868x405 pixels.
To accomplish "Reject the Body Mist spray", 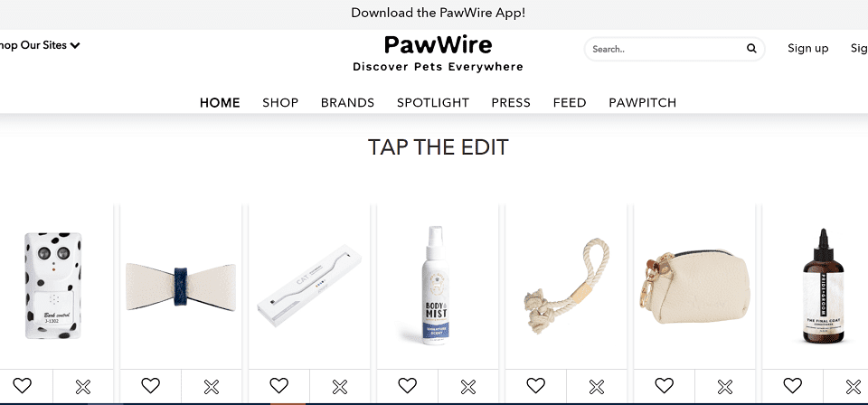I will pos(468,387).
